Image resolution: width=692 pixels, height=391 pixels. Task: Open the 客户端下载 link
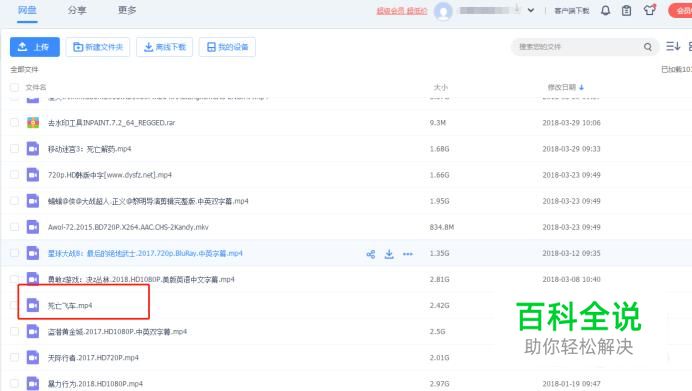(x=572, y=11)
